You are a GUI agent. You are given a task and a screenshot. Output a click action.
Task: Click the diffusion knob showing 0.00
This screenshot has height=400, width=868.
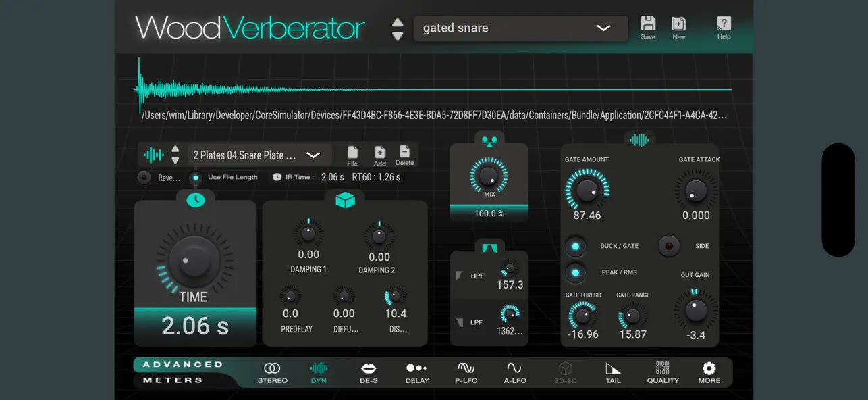click(344, 296)
